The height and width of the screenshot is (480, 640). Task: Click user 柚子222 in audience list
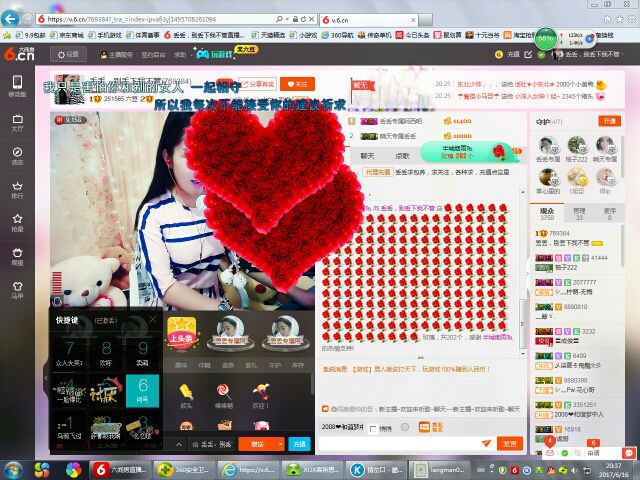(566, 267)
